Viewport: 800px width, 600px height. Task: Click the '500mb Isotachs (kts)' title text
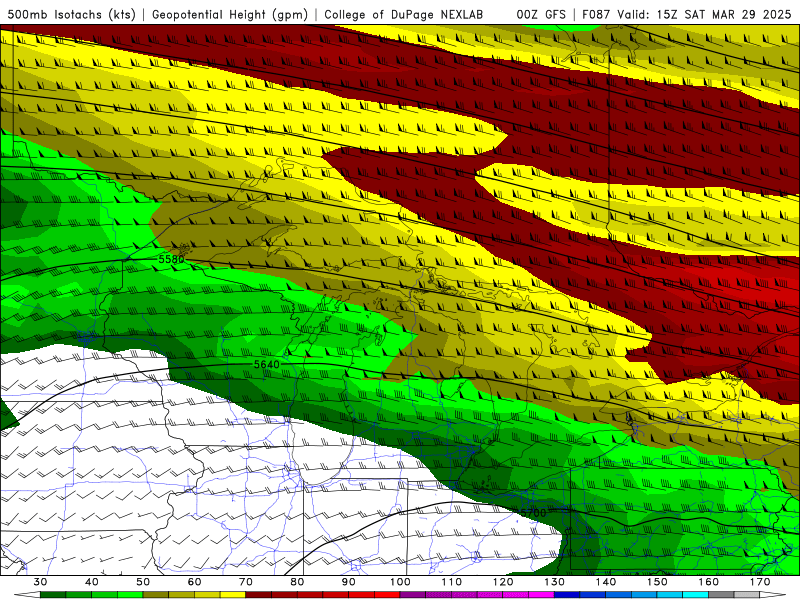[71, 14]
